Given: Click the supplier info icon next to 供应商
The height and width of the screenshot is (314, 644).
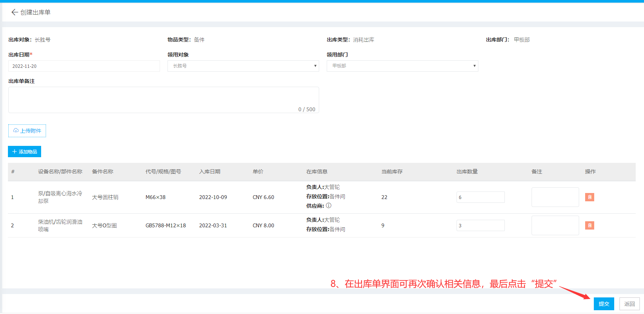Looking at the screenshot, I should (329, 205).
